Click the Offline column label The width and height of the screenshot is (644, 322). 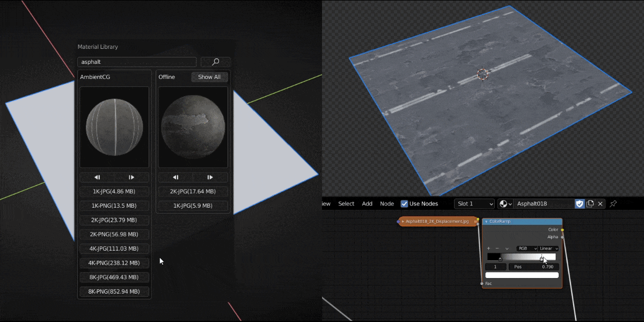pyautogui.click(x=167, y=77)
